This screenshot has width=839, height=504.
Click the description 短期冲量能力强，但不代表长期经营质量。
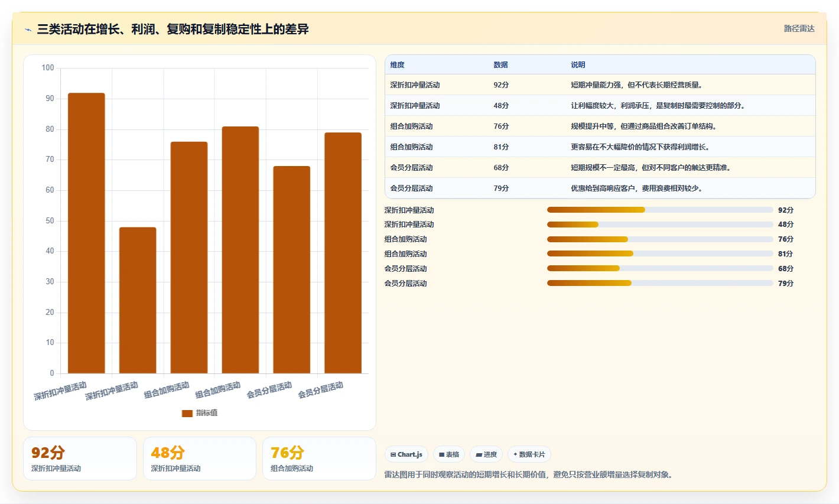tap(637, 85)
